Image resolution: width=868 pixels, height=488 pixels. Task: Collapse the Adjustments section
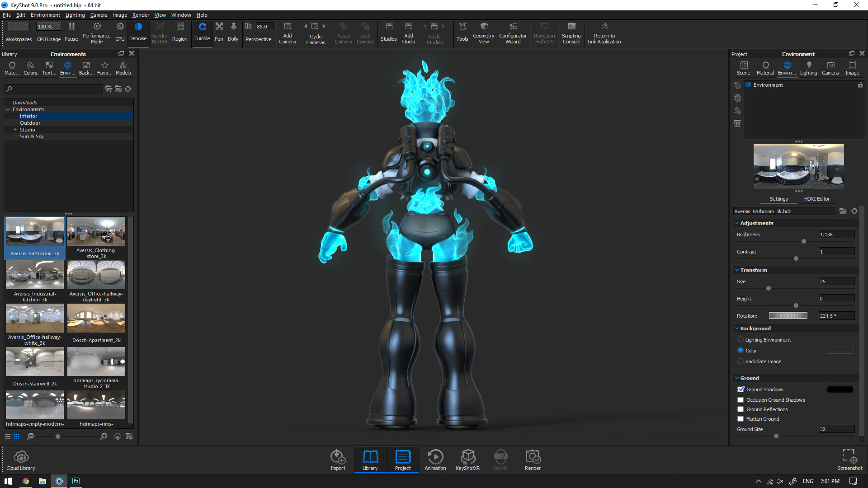tap(737, 223)
